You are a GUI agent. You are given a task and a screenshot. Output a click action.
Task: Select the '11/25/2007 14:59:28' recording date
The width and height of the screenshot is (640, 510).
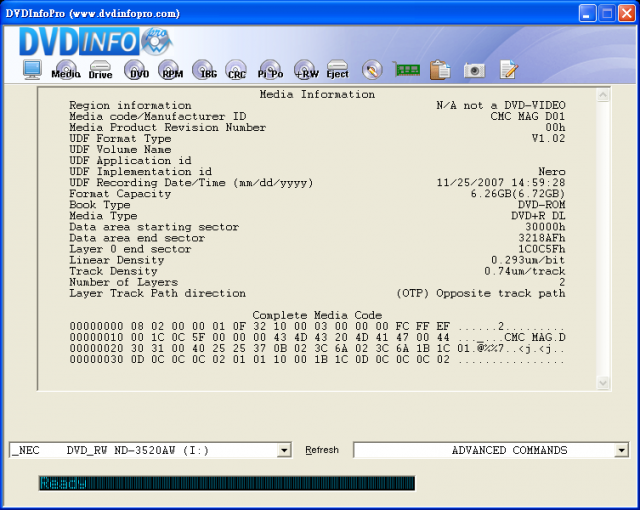501,183
